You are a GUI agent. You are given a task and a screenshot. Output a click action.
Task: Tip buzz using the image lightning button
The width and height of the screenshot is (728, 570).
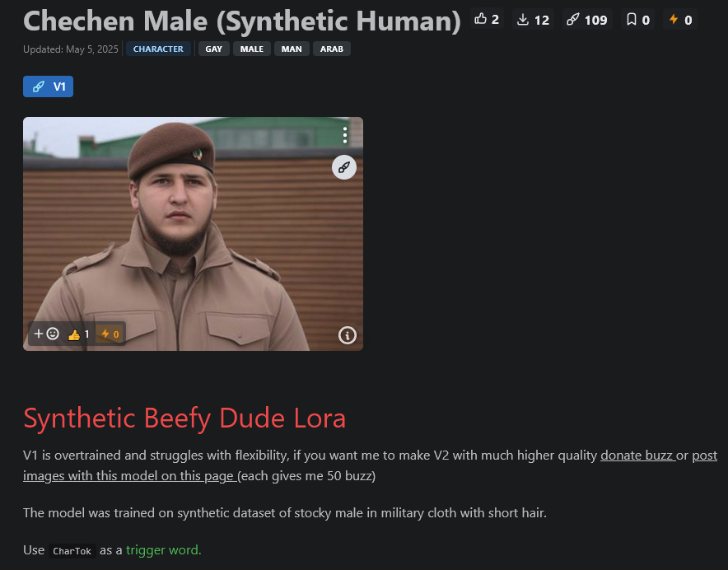(110, 334)
